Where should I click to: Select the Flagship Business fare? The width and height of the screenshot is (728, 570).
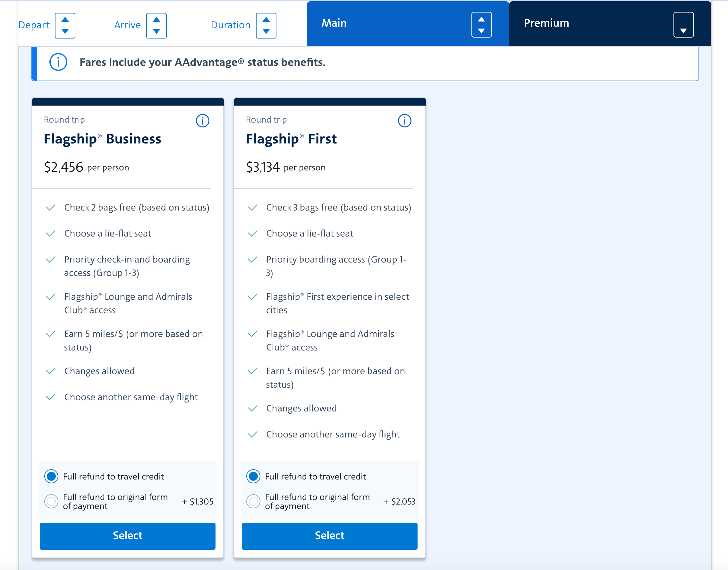point(127,536)
